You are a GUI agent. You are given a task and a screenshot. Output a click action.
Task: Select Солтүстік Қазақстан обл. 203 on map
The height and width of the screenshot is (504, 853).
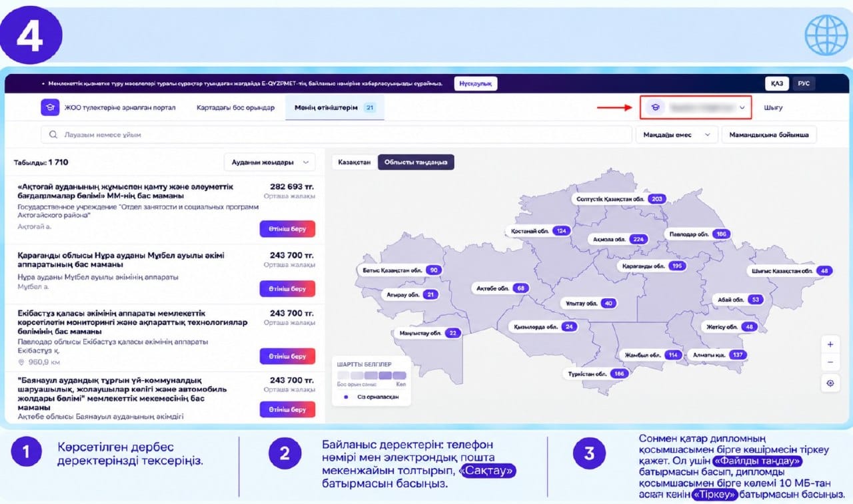[x=619, y=198]
